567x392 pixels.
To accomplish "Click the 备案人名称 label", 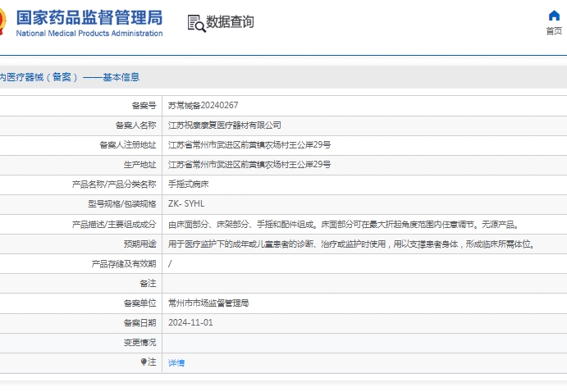I will 136,125.
